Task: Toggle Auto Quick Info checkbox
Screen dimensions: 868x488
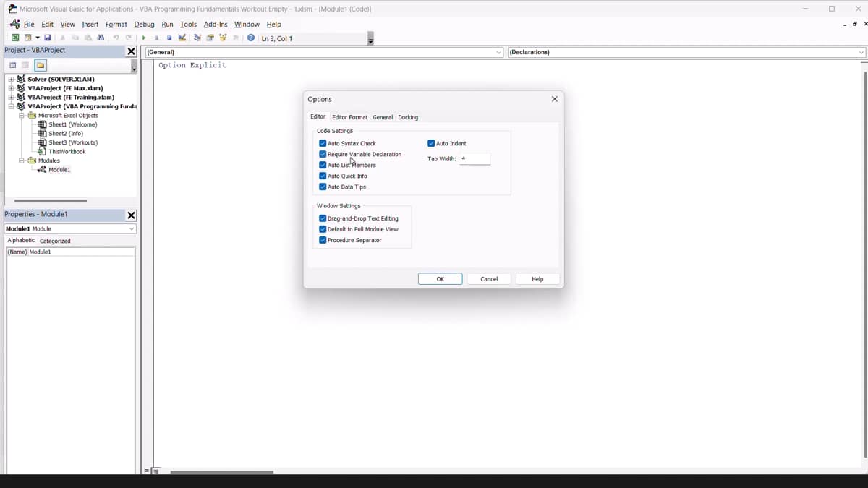Action: tap(323, 176)
